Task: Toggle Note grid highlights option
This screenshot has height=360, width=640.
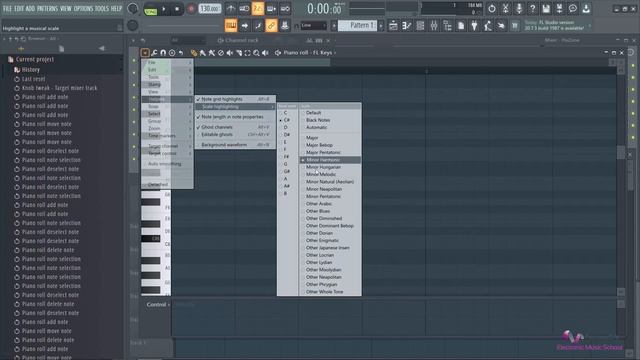Action: point(235,99)
